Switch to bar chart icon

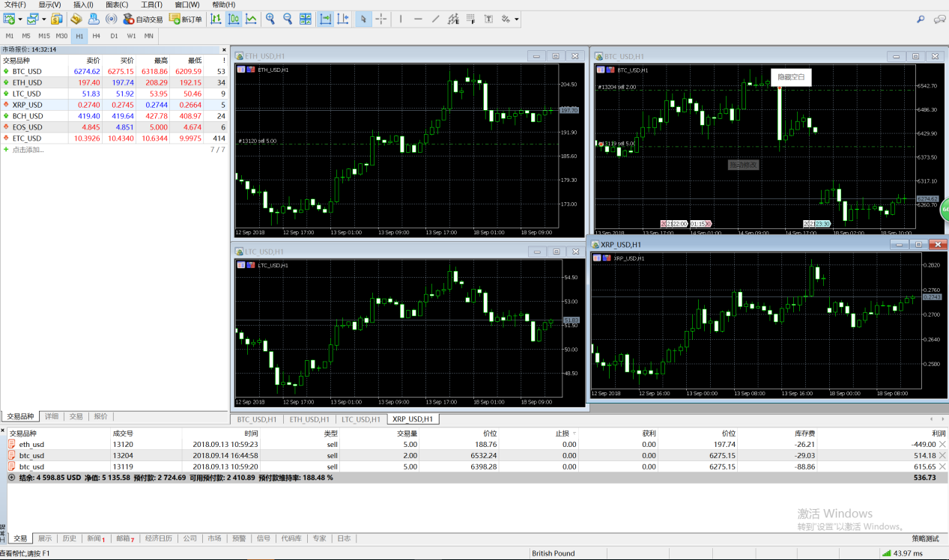pyautogui.click(x=216, y=19)
